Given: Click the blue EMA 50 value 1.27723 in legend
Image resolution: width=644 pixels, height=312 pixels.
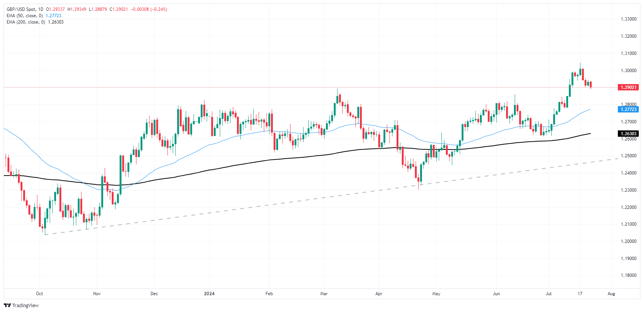Looking at the screenshot, I should coord(53,16).
